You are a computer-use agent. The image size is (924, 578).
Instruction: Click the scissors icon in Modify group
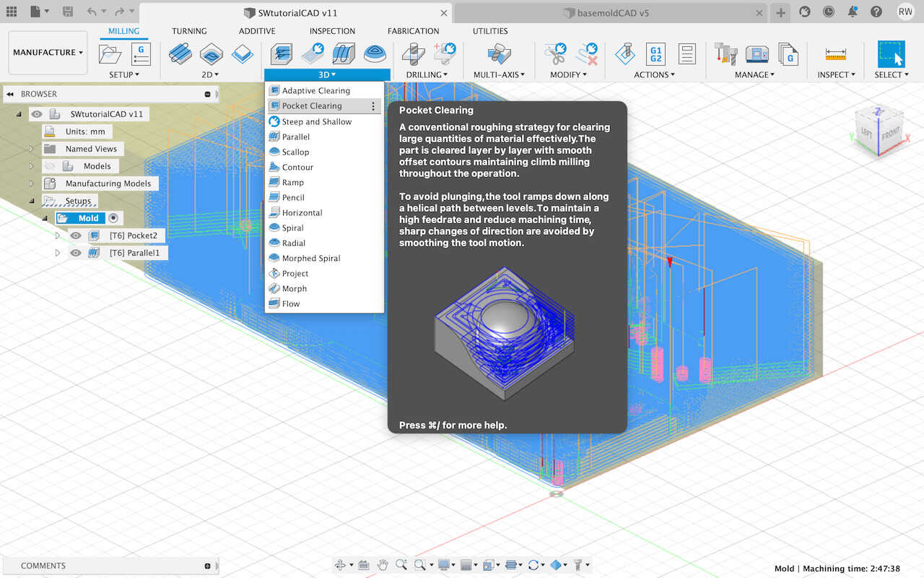pyautogui.click(x=556, y=53)
